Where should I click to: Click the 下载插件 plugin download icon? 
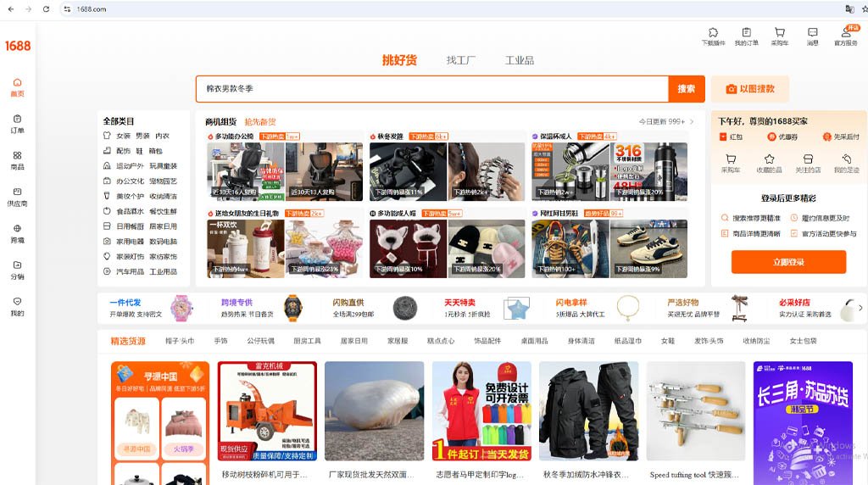pyautogui.click(x=713, y=36)
